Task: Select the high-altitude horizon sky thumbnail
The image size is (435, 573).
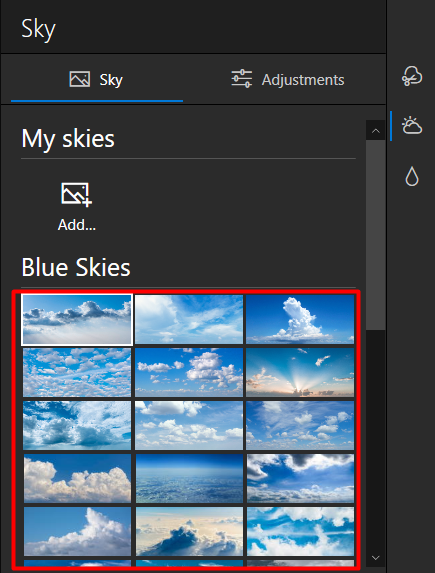Action: (189, 478)
